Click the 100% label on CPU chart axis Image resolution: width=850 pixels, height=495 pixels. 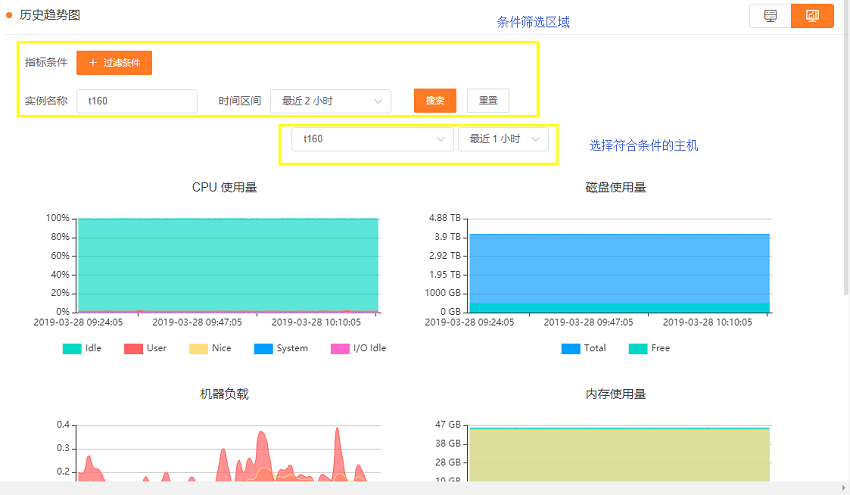[57, 218]
